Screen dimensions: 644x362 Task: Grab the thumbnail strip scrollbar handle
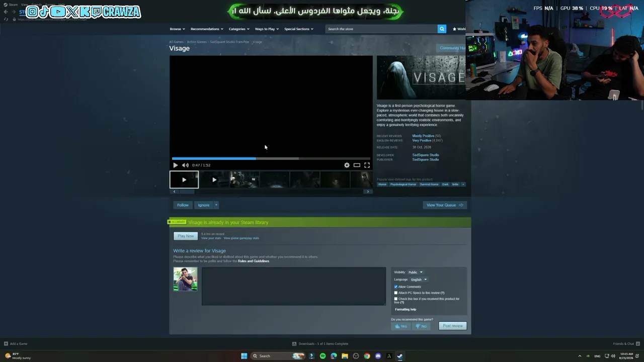[x=187, y=192]
